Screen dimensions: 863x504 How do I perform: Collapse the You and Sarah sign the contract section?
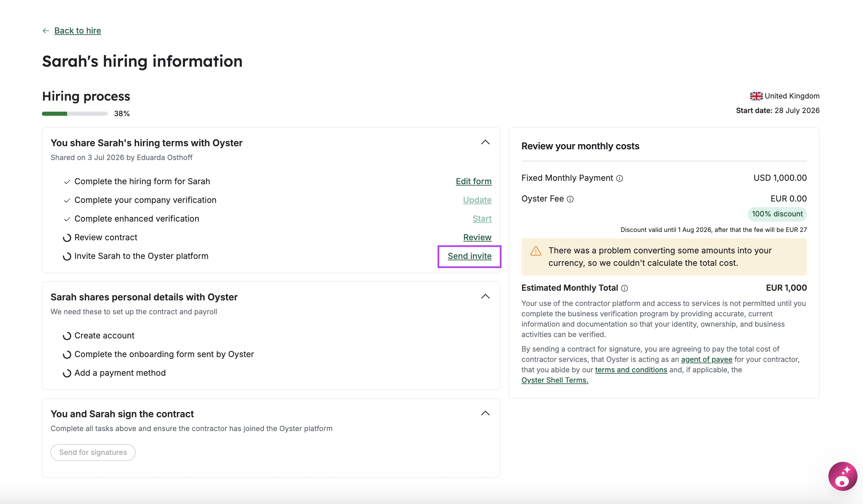pos(485,413)
